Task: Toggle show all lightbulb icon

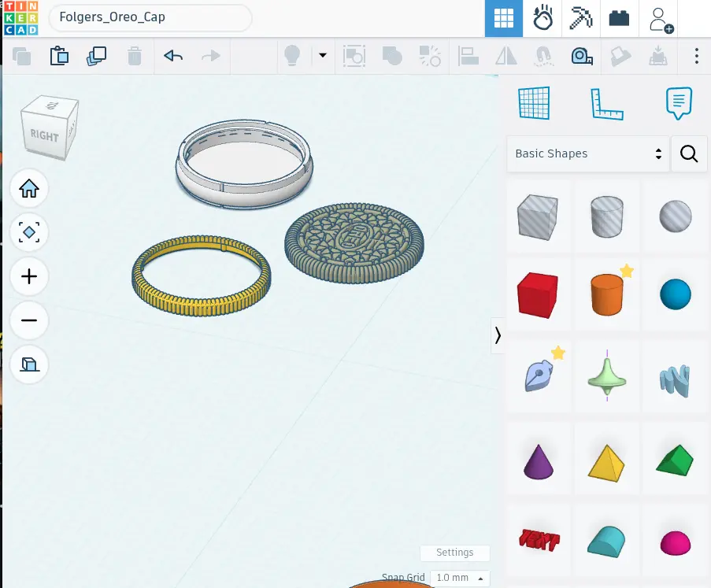Action: (x=292, y=56)
